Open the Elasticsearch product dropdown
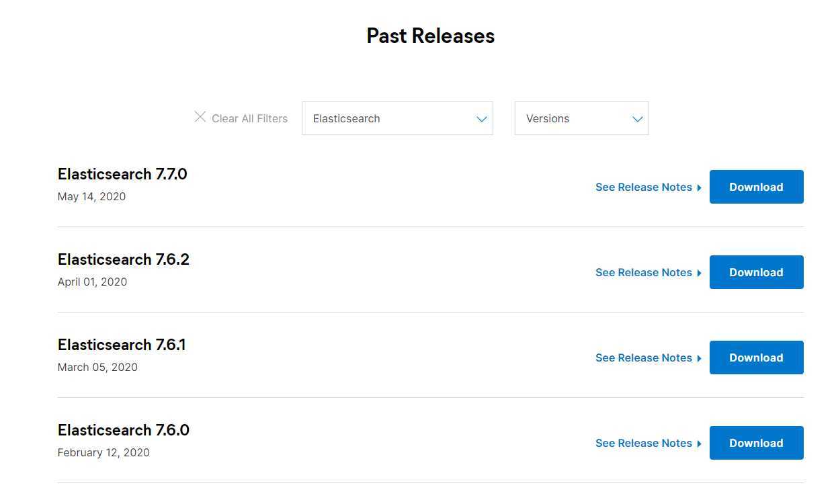Screen dimensions: 836x504 coord(397,118)
